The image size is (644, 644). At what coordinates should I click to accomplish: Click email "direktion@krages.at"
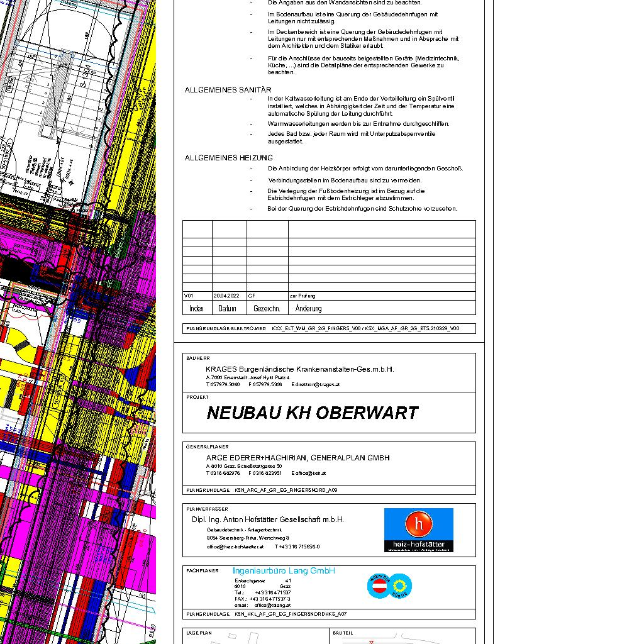click(318, 385)
